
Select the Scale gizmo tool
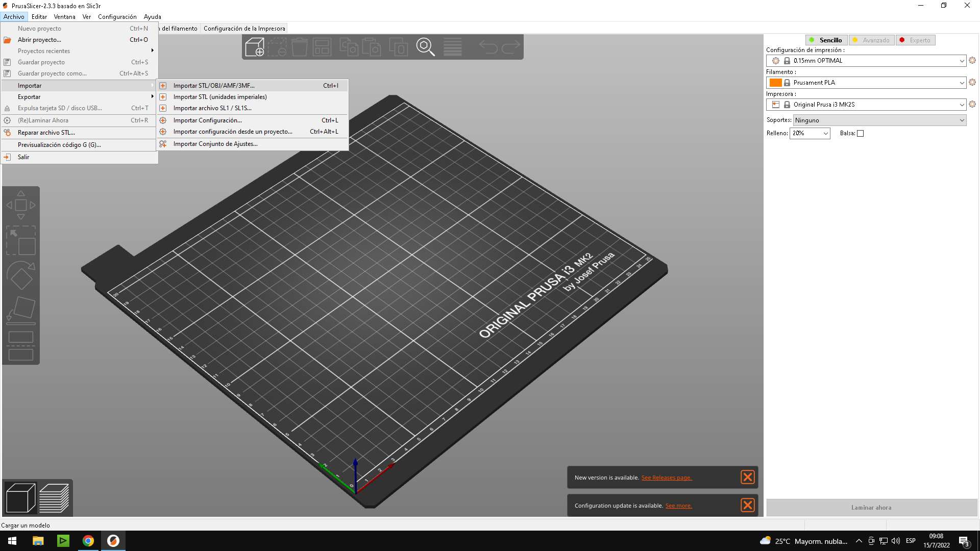(x=21, y=240)
